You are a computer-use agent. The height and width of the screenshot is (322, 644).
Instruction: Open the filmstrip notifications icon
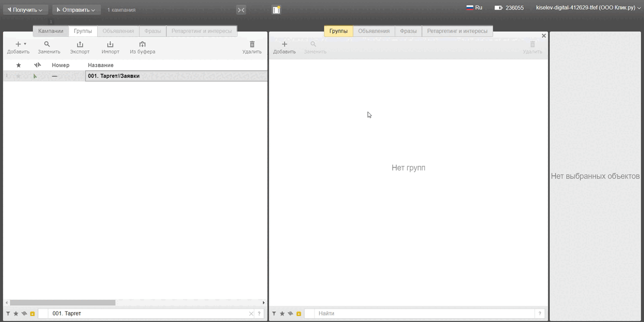pyautogui.click(x=276, y=10)
